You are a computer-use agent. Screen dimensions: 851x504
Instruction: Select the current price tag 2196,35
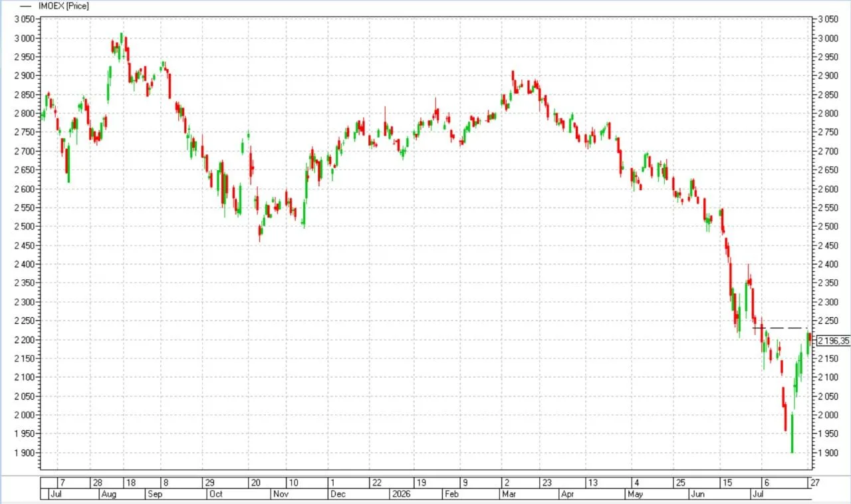coord(832,340)
